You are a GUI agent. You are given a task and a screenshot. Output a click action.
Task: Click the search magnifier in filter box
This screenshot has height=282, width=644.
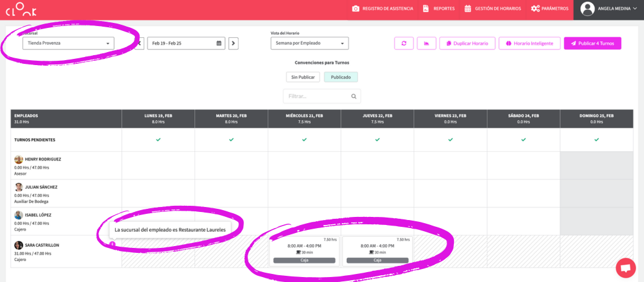tap(354, 96)
